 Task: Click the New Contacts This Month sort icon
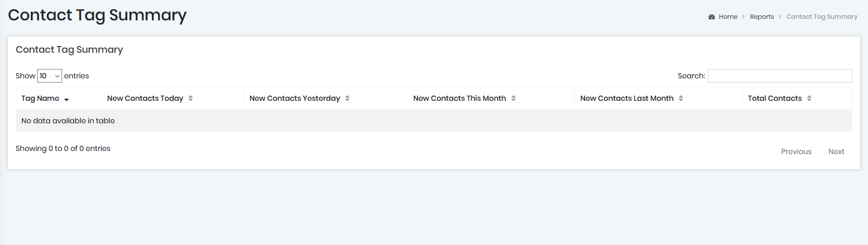[514, 98]
